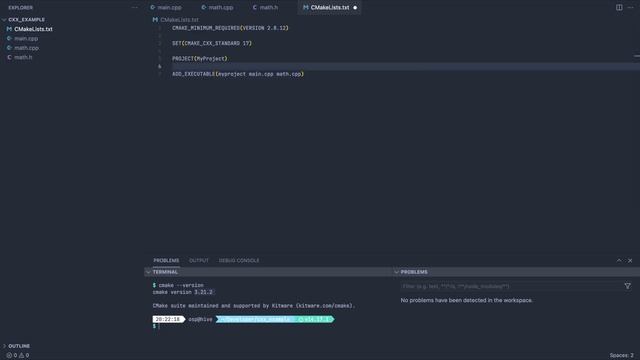Click the No problems detected message
This screenshot has width=640, height=360.
pos(467,300)
